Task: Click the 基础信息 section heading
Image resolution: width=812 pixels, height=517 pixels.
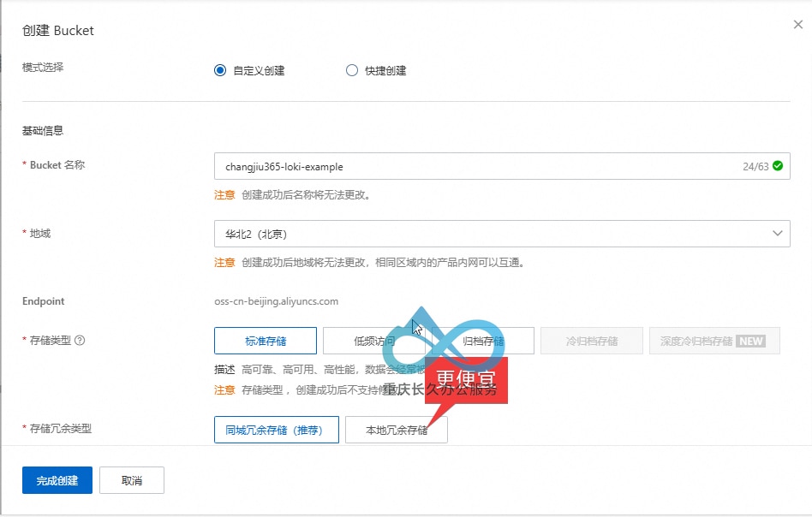Action: coord(43,130)
